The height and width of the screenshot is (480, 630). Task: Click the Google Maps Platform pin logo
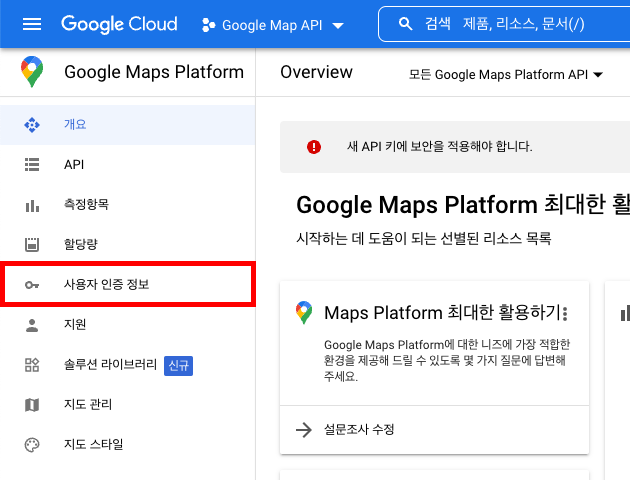click(x=32, y=72)
